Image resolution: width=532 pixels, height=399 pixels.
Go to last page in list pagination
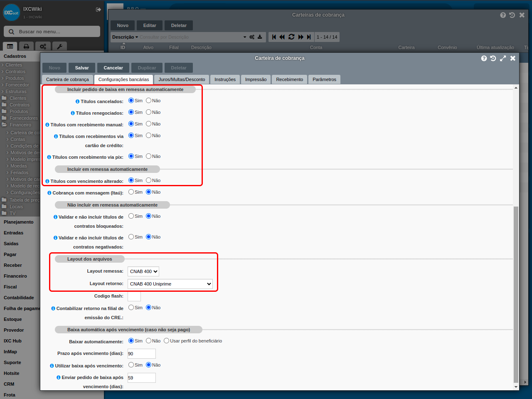309,37
